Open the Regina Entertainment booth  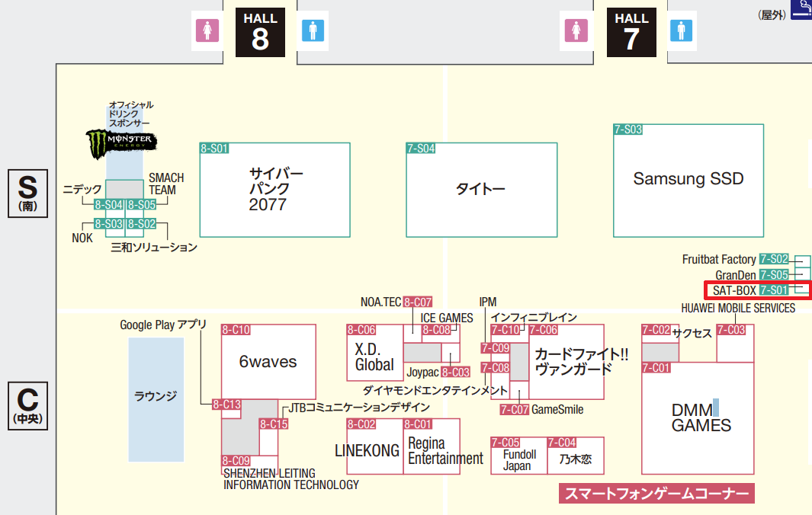(x=432, y=446)
